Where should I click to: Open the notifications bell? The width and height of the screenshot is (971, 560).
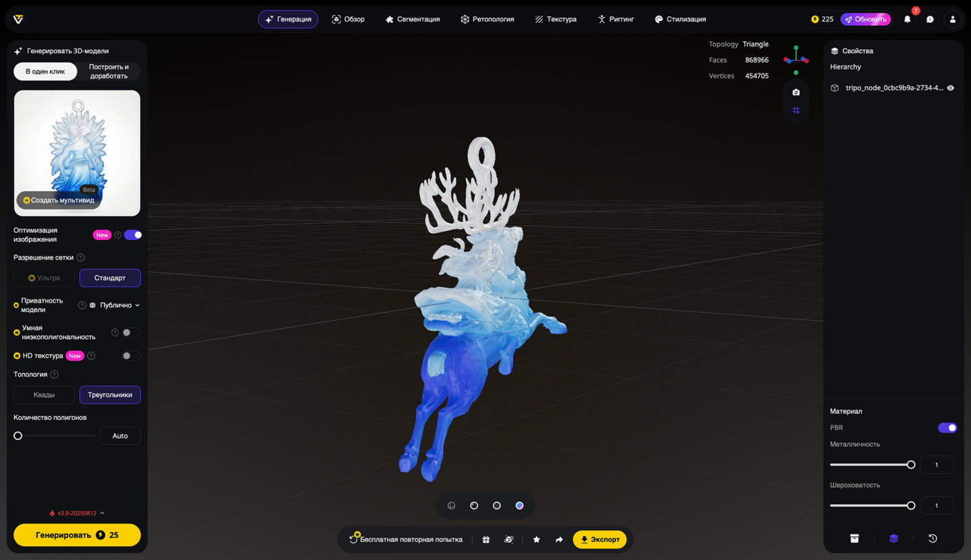click(x=908, y=20)
